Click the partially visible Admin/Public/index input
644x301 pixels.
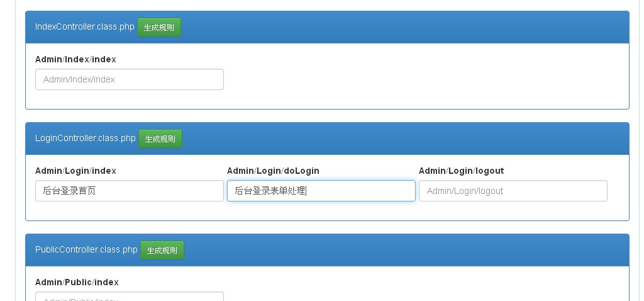pos(130,296)
